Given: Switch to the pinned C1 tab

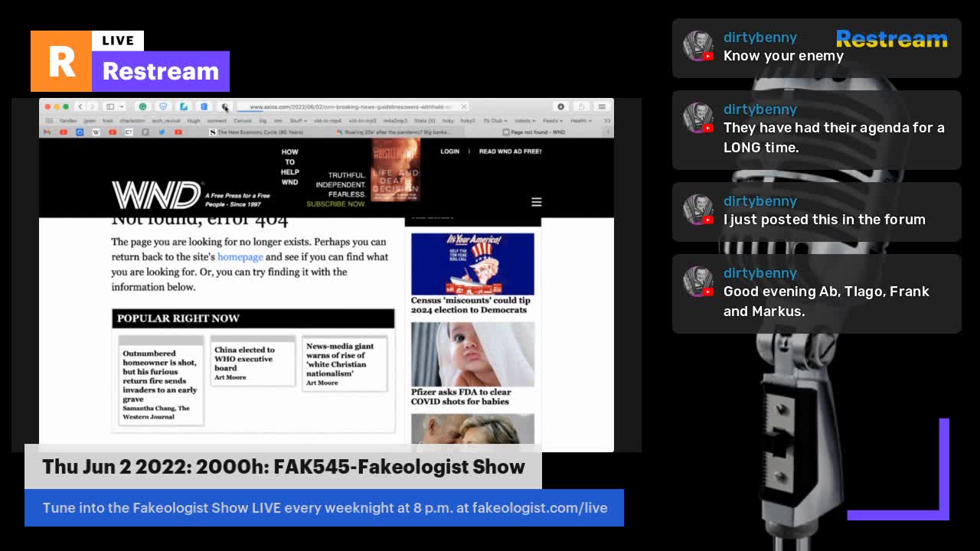Looking at the screenshot, I should pyautogui.click(x=129, y=132).
